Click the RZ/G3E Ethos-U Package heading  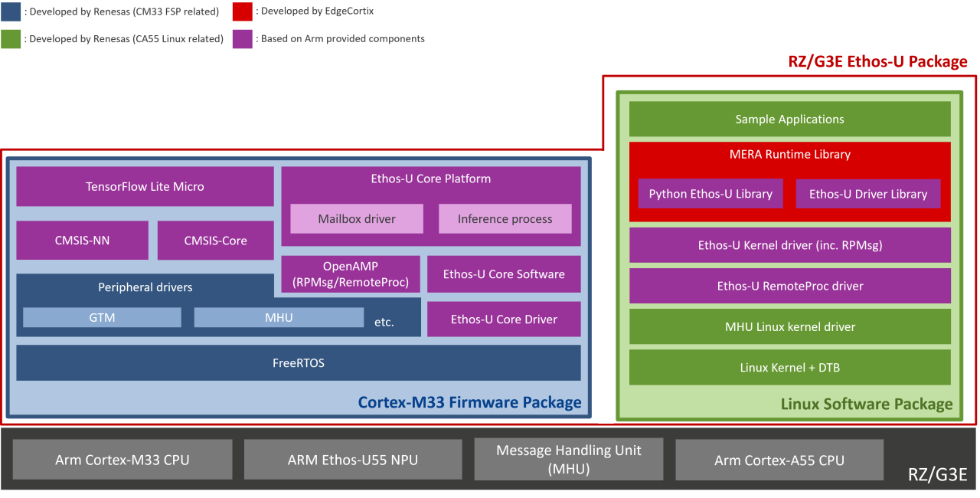(x=877, y=62)
